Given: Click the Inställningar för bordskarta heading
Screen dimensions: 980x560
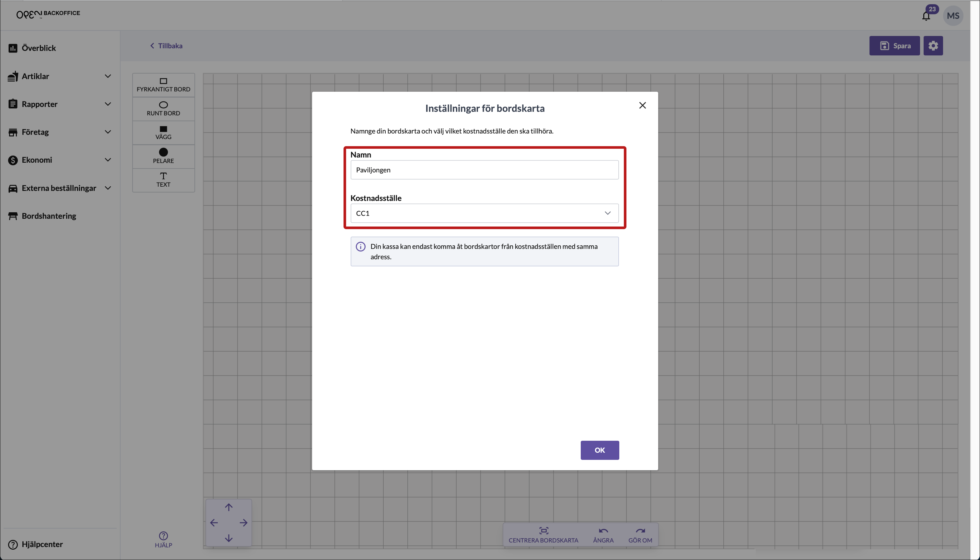Looking at the screenshot, I should [x=484, y=109].
